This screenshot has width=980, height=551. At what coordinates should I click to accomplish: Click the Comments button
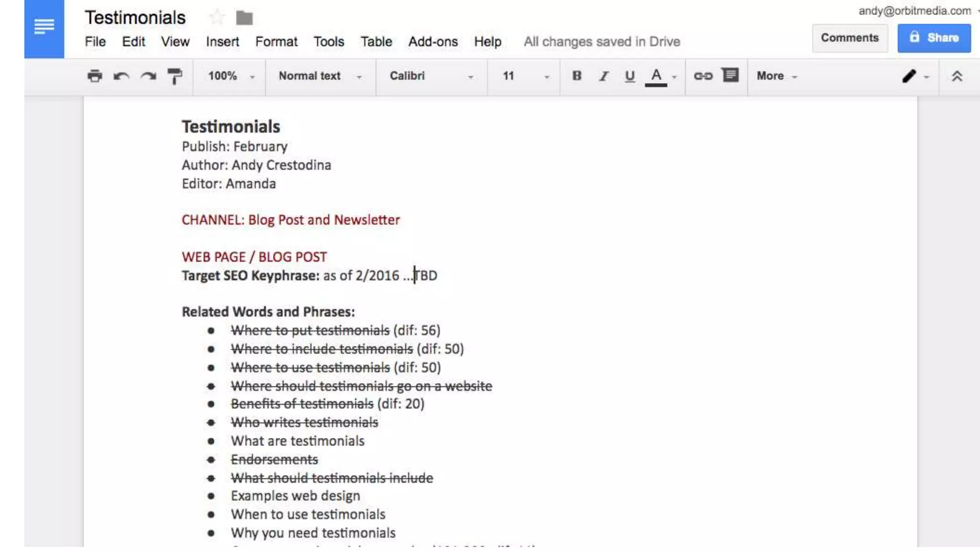point(849,38)
